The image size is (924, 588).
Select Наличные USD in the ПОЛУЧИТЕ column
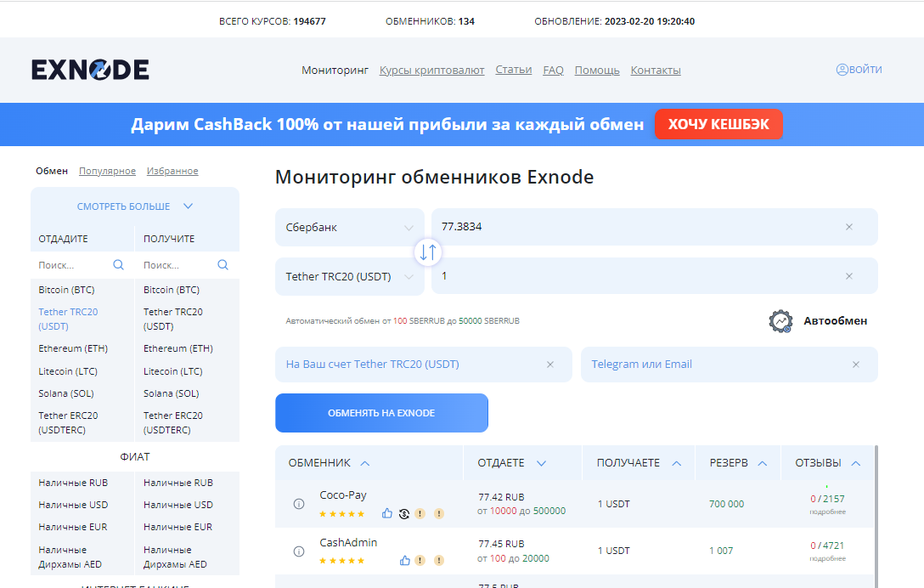[178, 505]
